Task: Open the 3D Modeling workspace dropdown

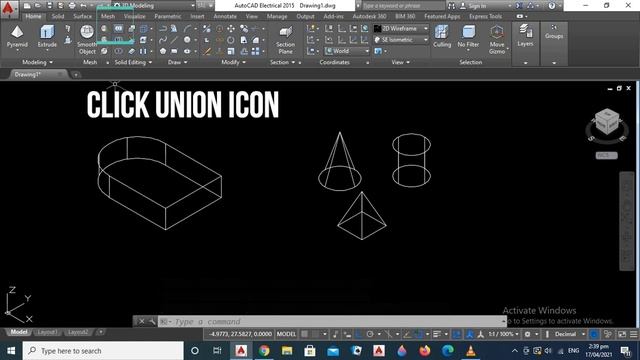Action: pos(154,6)
